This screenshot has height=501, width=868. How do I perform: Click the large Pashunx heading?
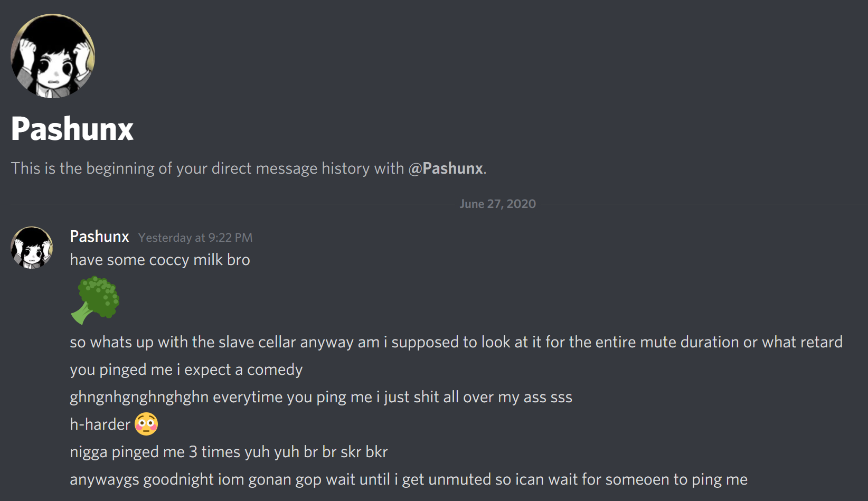click(72, 129)
